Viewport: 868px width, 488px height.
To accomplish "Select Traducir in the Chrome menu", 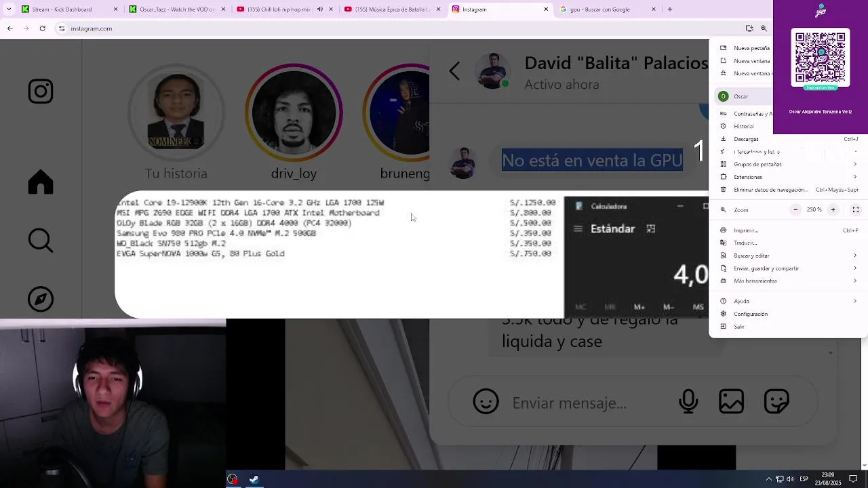I will pos(788,243).
